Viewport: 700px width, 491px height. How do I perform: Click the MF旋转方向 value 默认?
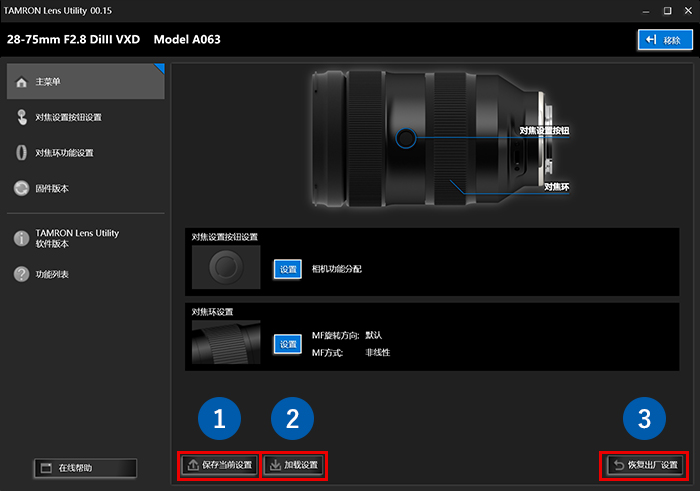pos(374,335)
